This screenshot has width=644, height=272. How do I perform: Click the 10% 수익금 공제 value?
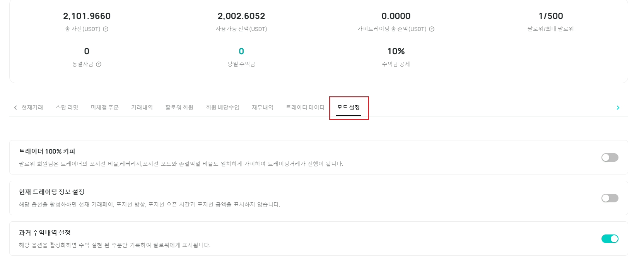pos(396,51)
